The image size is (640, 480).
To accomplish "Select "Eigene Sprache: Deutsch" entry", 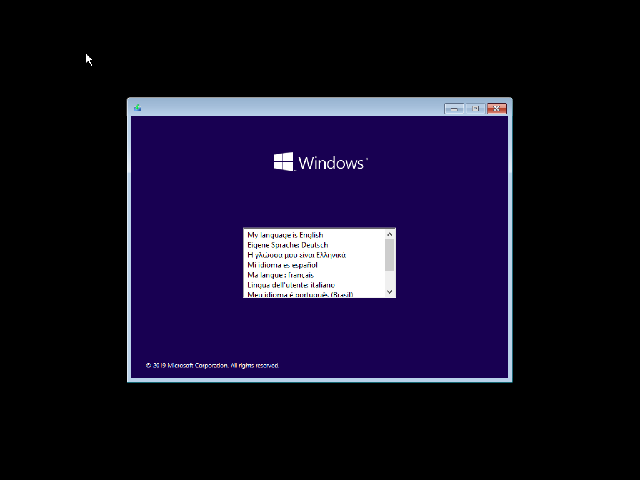I will click(x=314, y=245).
